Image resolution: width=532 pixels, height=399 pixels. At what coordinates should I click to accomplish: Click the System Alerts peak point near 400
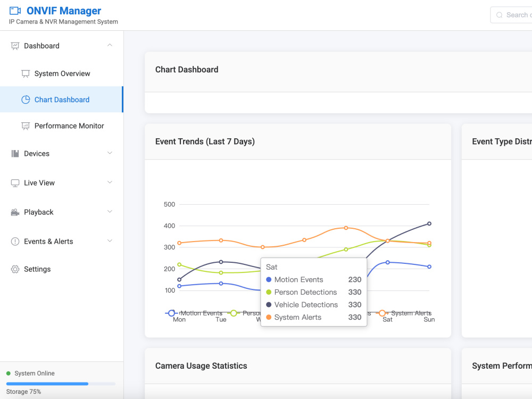(x=346, y=228)
